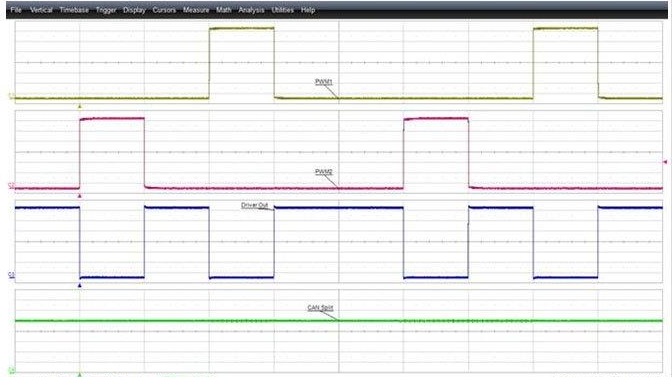Open the Utilities menu
The height and width of the screenshot is (377, 672).
(x=282, y=9)
